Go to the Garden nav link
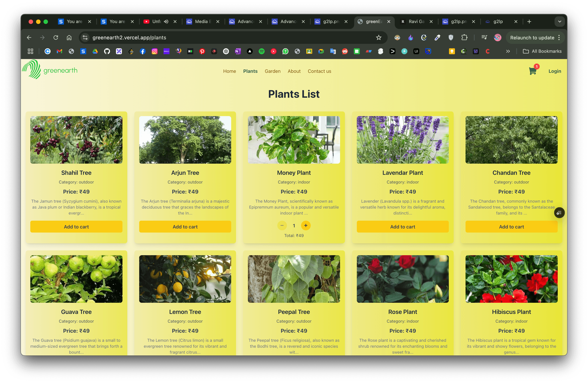This screenshot has width=588, height=383. tap(272, 71)
